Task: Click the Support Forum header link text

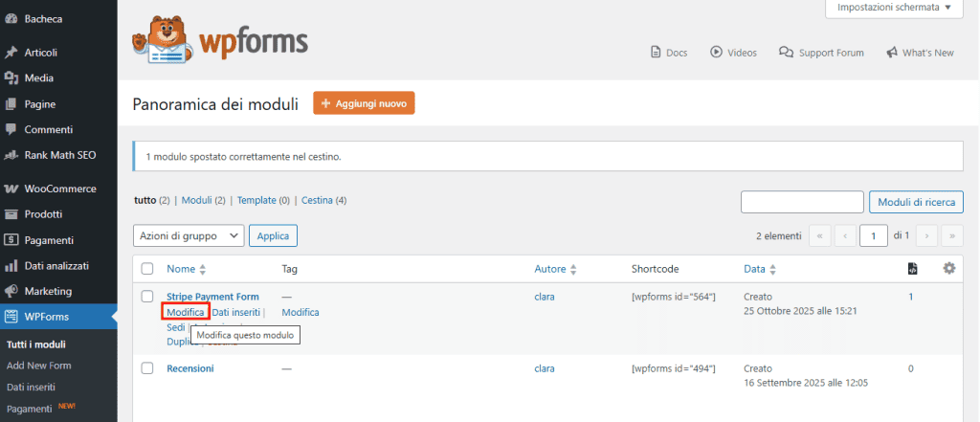Action: pos(832,53)
